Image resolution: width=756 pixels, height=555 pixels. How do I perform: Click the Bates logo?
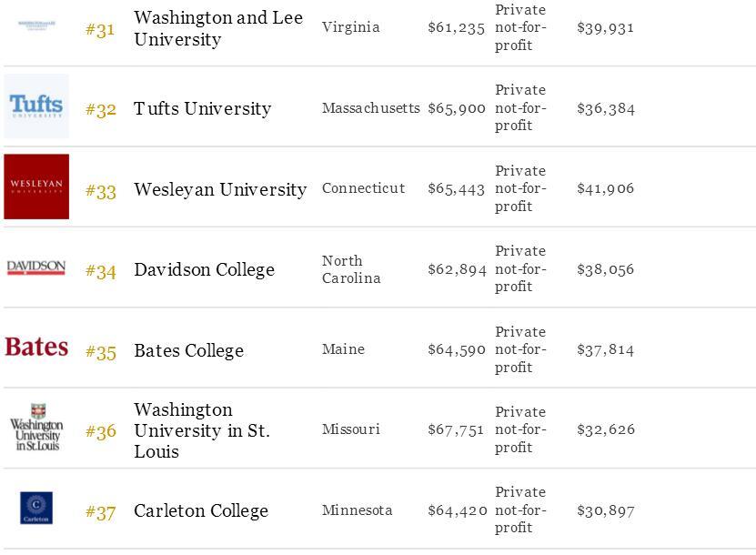pos(36,348)
